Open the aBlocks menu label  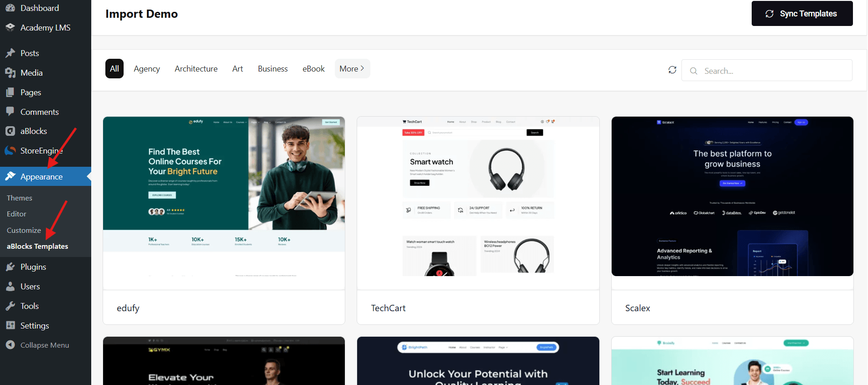[34, 131]
